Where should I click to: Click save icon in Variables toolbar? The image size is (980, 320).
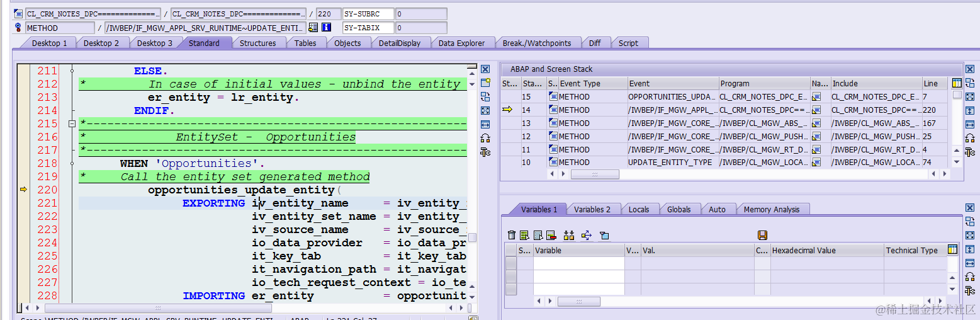pos(762,235)
